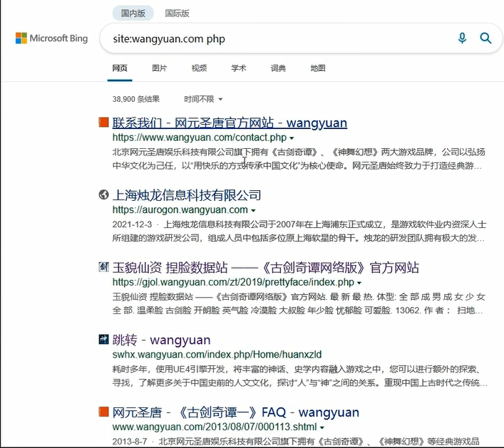This screenshot has width=504, height=448.
Task: Click the orange favicon beside 联系我们 result
Action: point(103,123)
